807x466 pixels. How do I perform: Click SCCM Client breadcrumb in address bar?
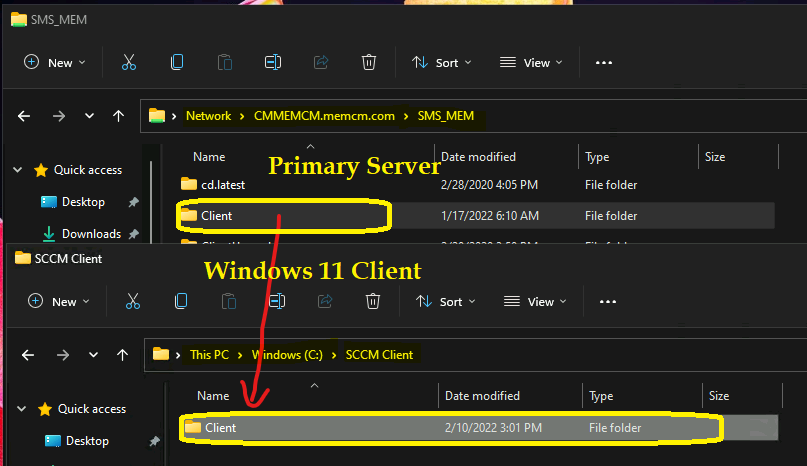379,355
